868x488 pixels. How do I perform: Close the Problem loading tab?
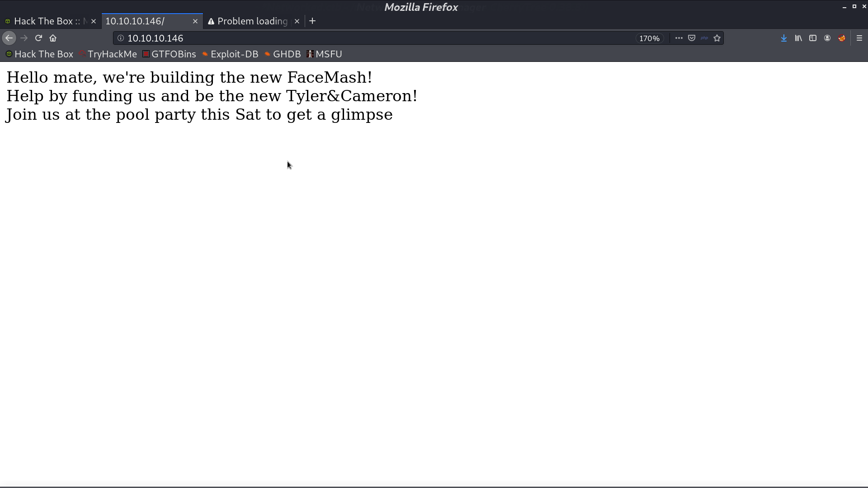(x=297, y=21)
